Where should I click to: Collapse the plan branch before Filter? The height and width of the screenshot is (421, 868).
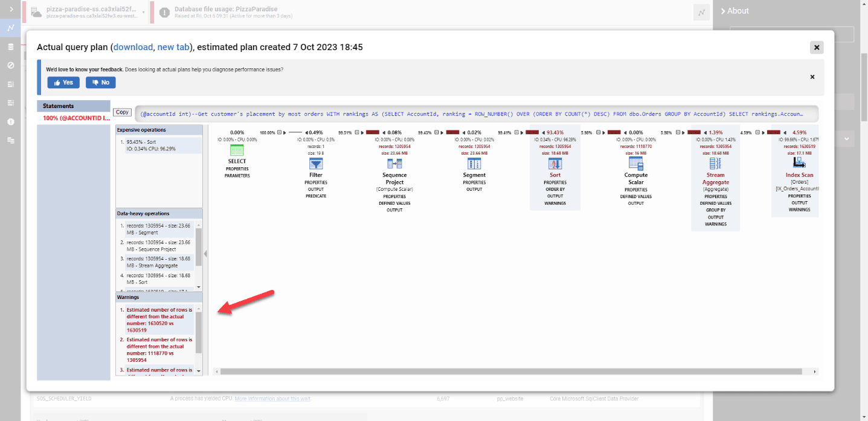pyautogui.click(x=280, y=133)
